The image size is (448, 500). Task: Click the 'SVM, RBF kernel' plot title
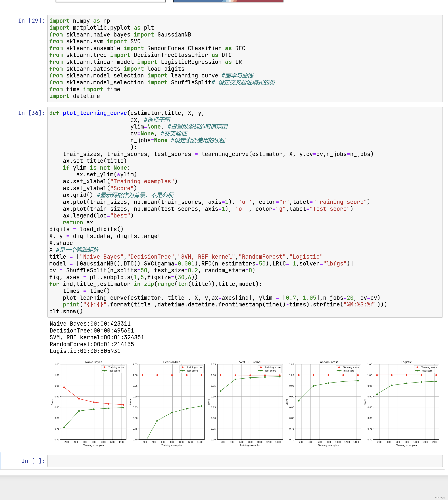250,362
